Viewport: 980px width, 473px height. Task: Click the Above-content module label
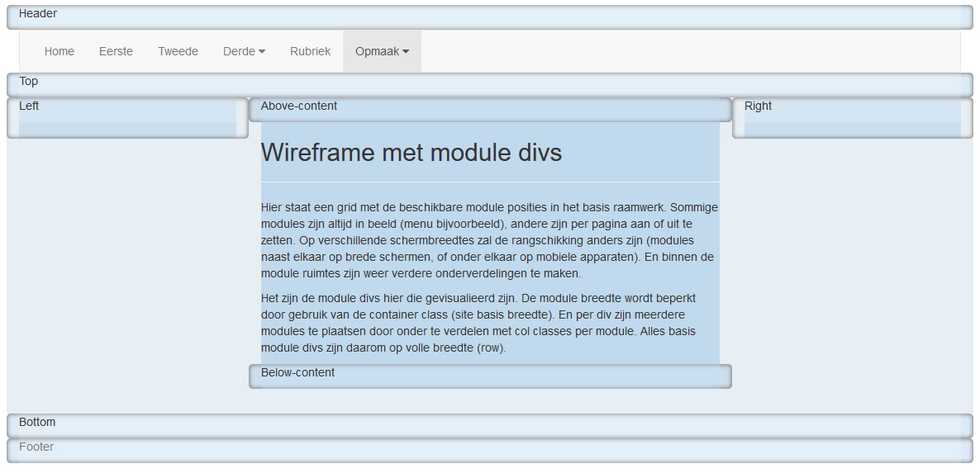(299, 106)
